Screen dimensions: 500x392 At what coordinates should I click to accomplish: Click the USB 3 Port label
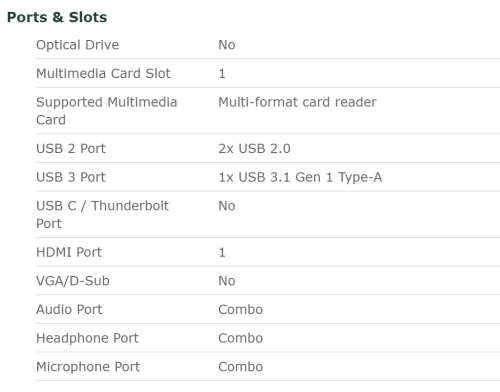click(71, 177)
